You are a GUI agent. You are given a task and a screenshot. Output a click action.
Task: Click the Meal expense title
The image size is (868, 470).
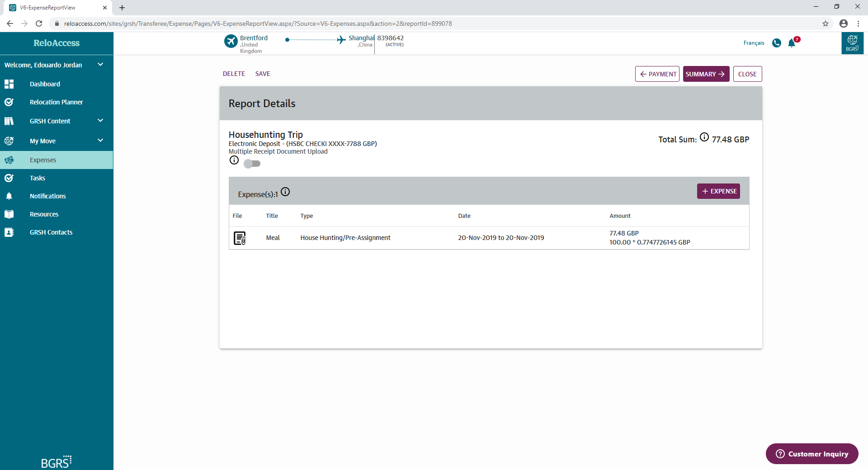tap(273, 238)
